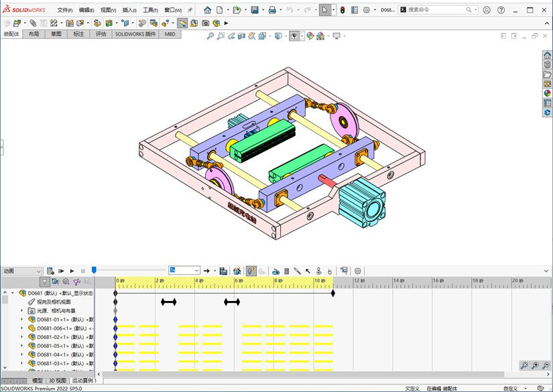Expand the lights, cameras and scene node

[x=22, y=310]
